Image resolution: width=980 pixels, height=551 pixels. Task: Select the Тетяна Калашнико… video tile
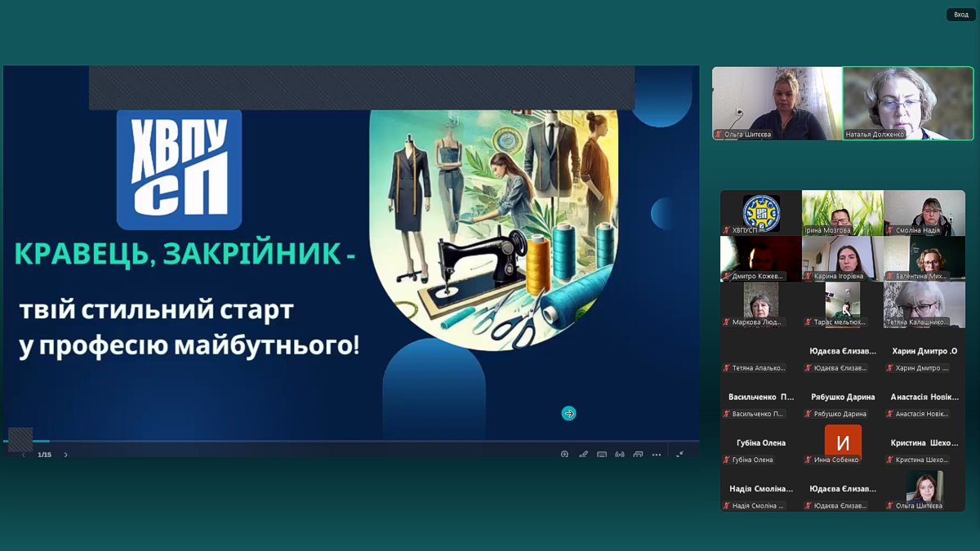924,304
